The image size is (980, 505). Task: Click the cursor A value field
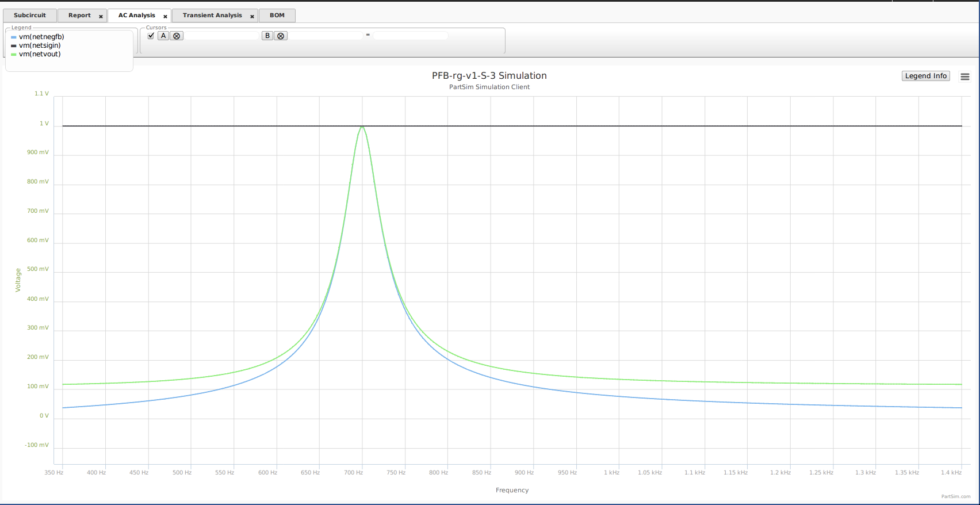click(x=222, y=36)
